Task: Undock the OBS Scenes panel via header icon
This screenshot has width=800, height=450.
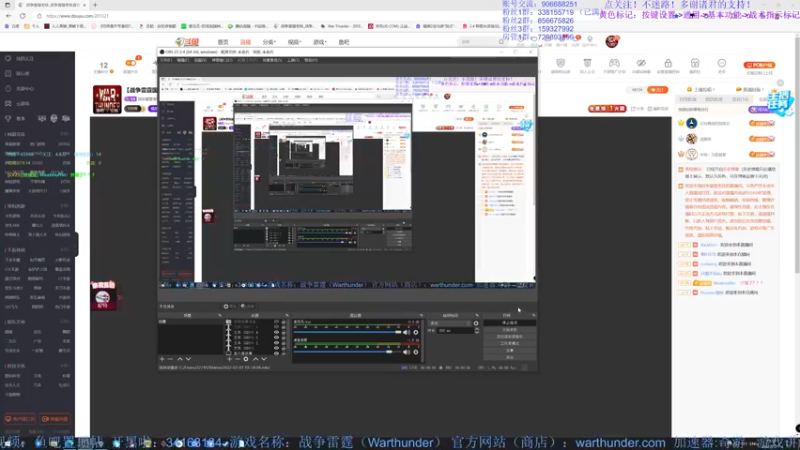Action: 220,315
